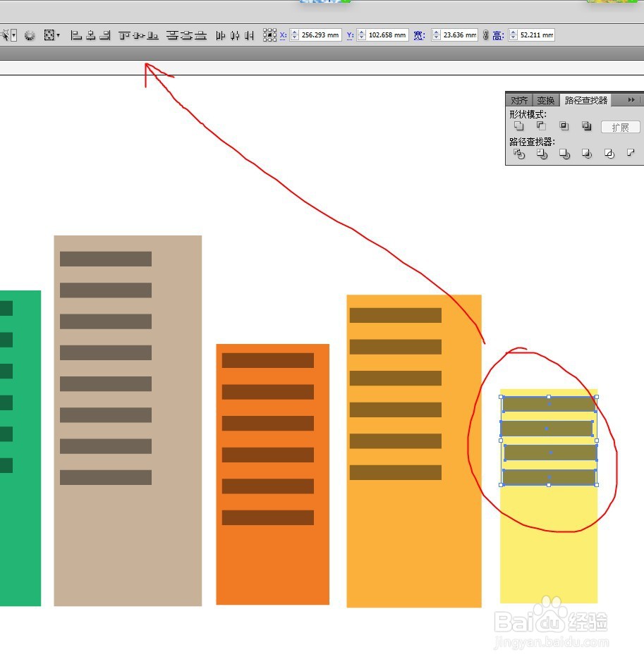Image resolution: width=644 pixels, height=664 pixels.
Task: Click Vertical Align Center icon
Action: pyautogui.click(x=138, y=35)
